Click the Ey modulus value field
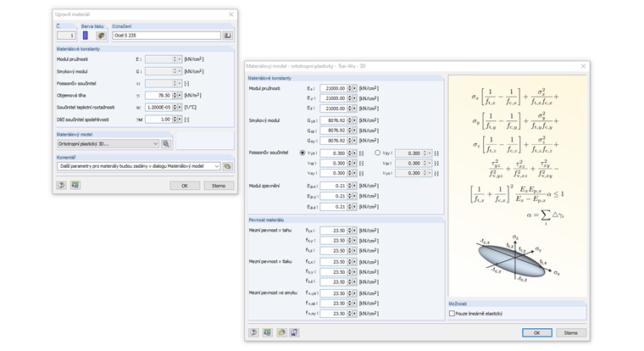This screenshot has height=351, width=644. pyautogui.click(x=334, y=98)
